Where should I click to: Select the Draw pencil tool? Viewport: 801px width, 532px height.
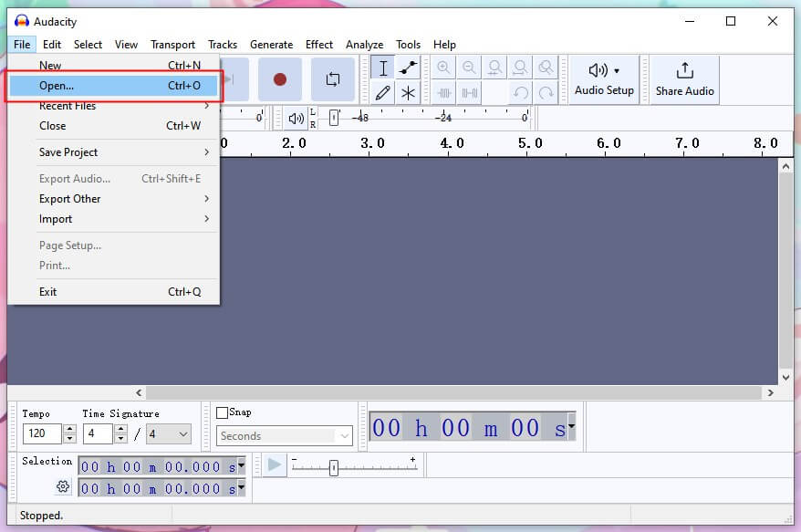coord(382,93)
